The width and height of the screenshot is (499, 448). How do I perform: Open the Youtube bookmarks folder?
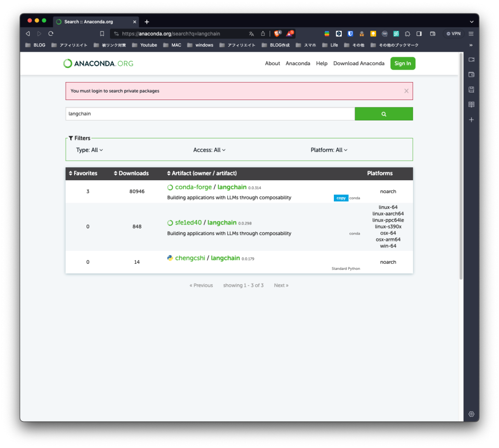tap(145, 45)
